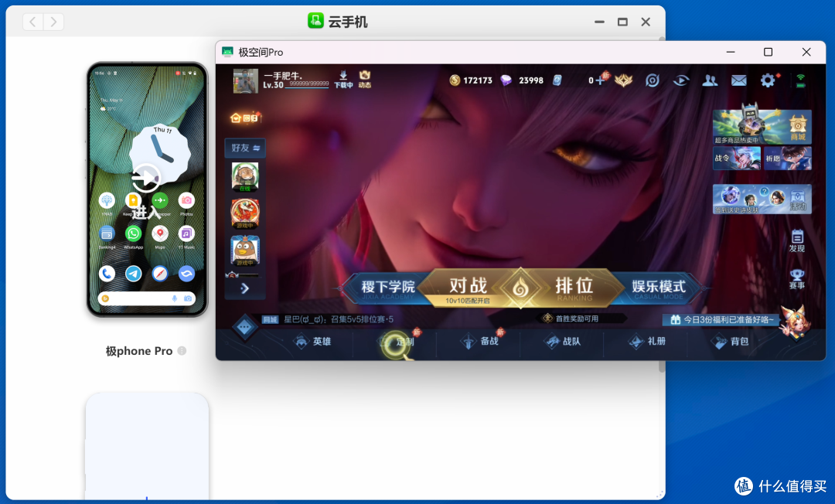Click the 回归 home icon
This screenshot has height=504, width=835.
(x=245, y=117)
